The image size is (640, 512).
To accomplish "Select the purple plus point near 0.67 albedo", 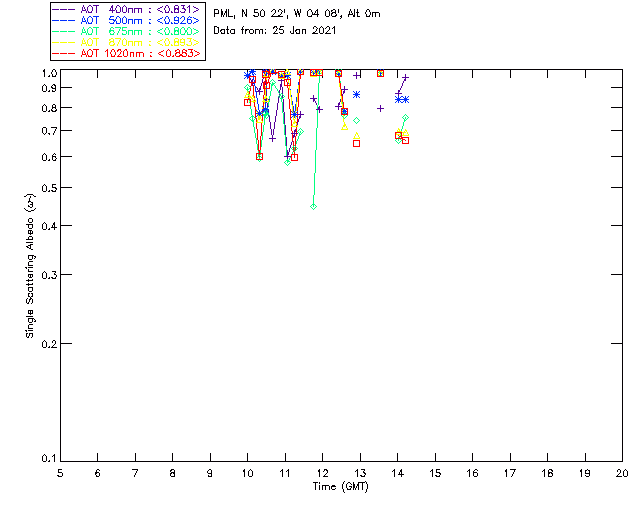I will pyautogui.click(x=272, y=139).
